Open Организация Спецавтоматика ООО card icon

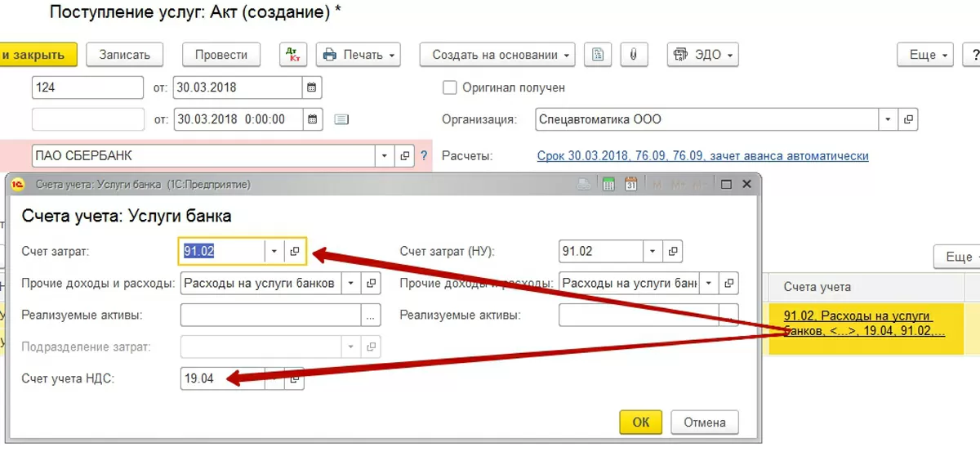(908, 119)
